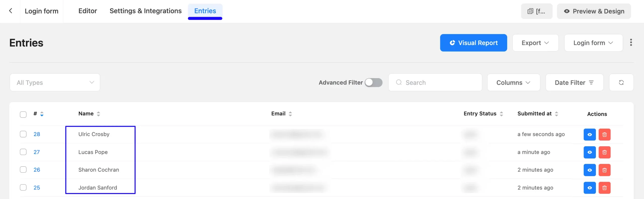Open the Settings & Integrations tab

click(x=145, y=11)
